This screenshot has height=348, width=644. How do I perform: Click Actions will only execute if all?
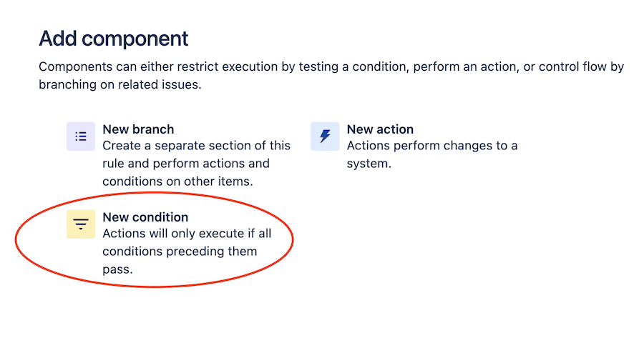pyautogui.click(x=187, y=234)
